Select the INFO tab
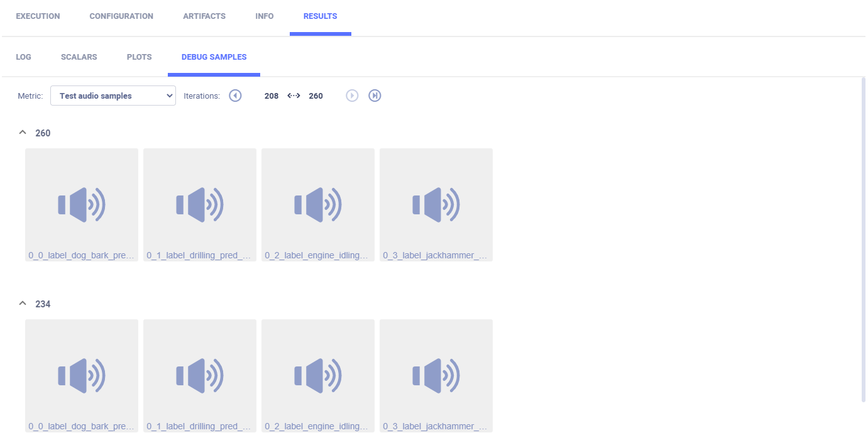This screenshot has width=868, height=445. coord(265,16)
